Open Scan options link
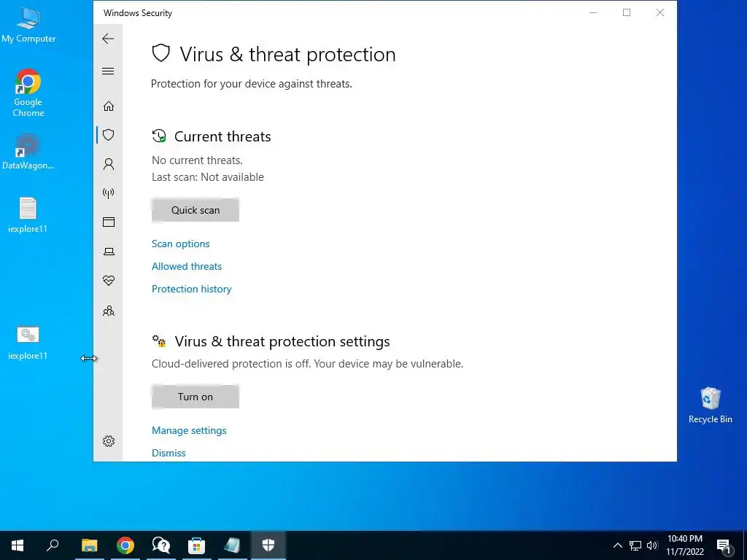The height and width of the screenshot is (560, 747). pos(181,244)
